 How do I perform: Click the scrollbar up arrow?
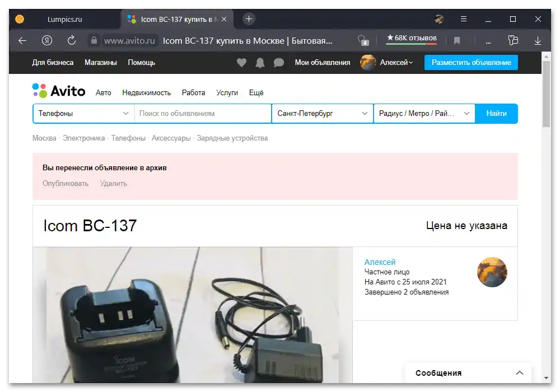[546, 56]
